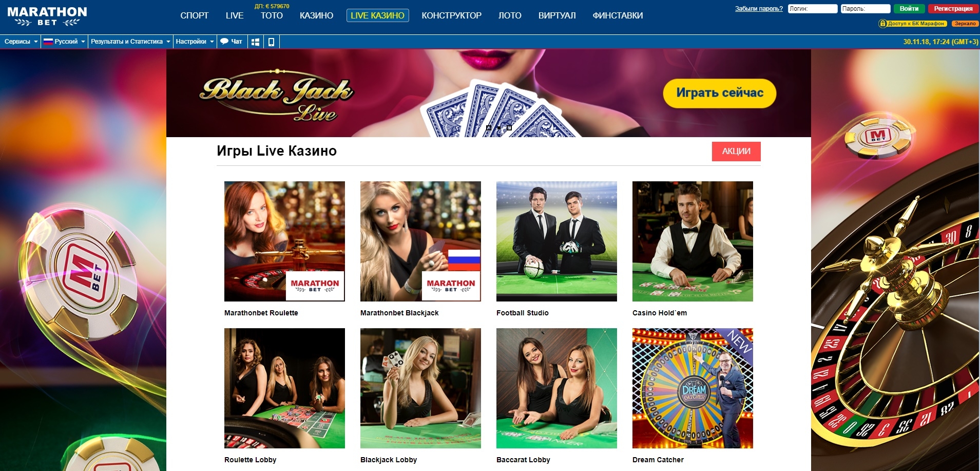Click the Windows app icon in toolbar
The height and width of the screenshot is (471, 980).
coord(255,42)
